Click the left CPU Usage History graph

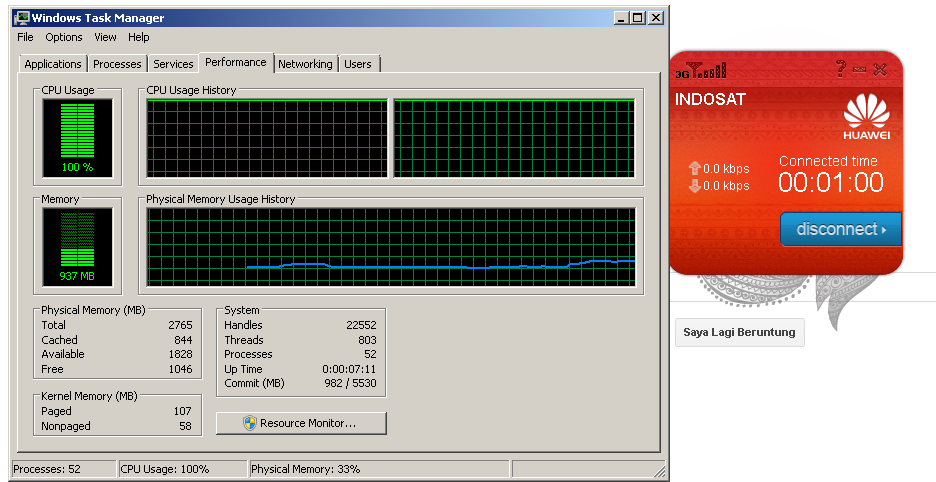pyautogui.click(x=267, y=138)
